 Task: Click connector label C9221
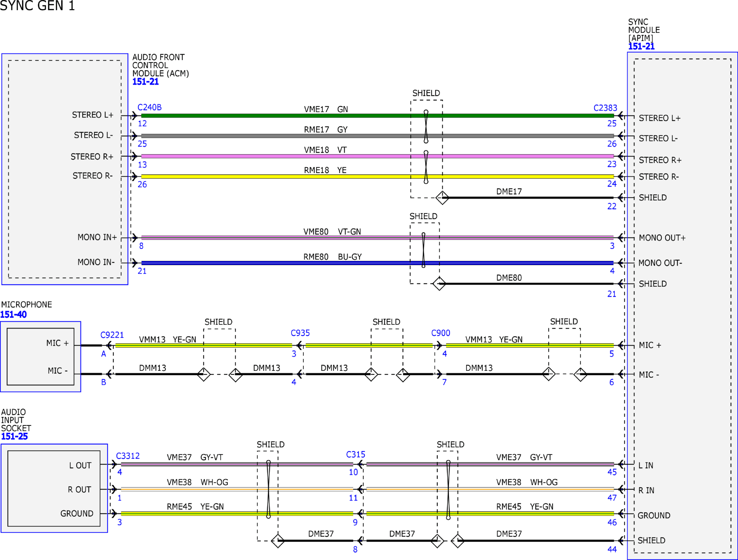pos(112,335)
